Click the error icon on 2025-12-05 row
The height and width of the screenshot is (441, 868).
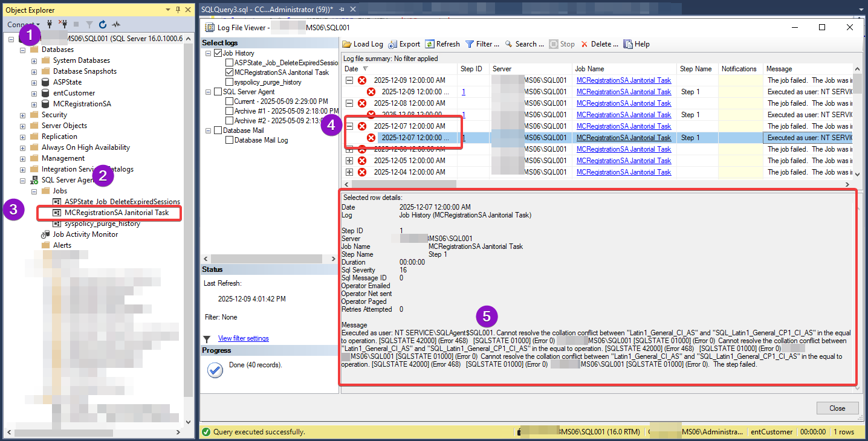362,161
